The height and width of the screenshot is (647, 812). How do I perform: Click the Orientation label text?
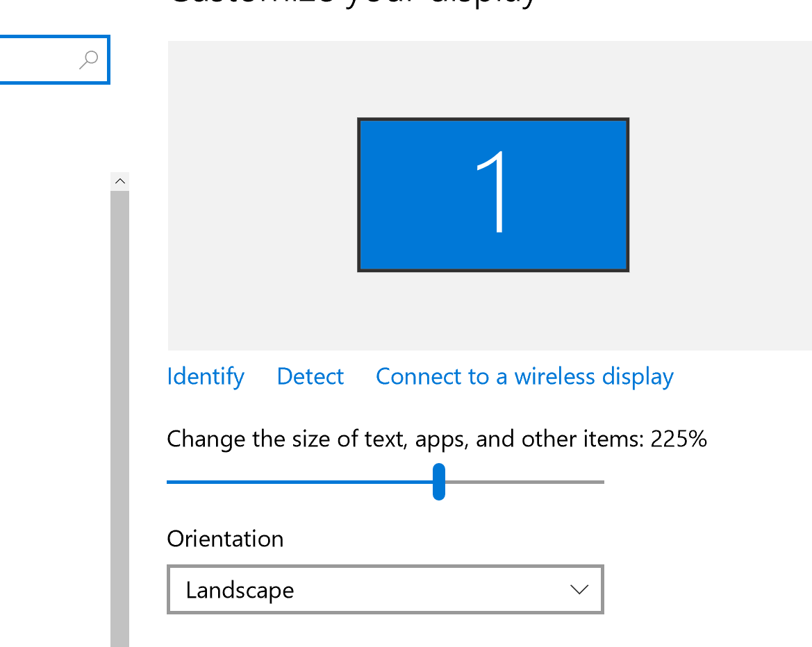tap(224, 539)
